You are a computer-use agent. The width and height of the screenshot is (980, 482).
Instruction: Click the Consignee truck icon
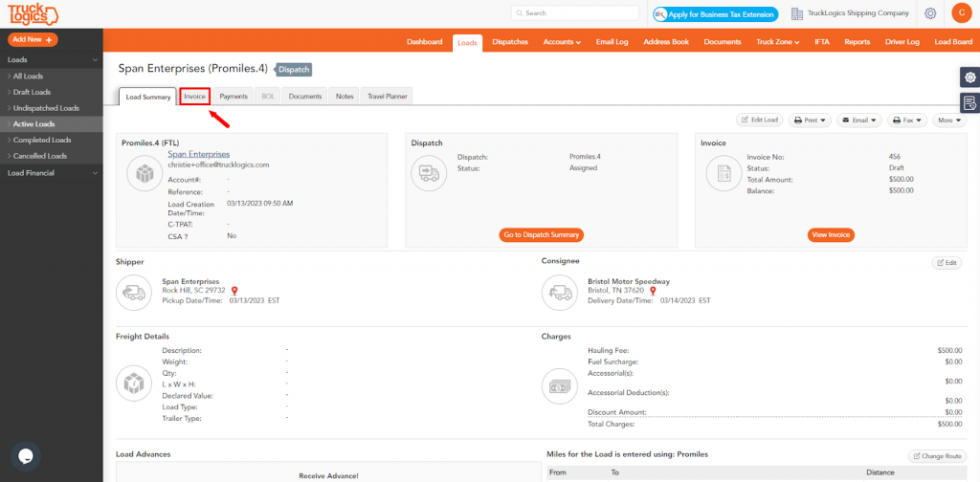coord(560,293)
